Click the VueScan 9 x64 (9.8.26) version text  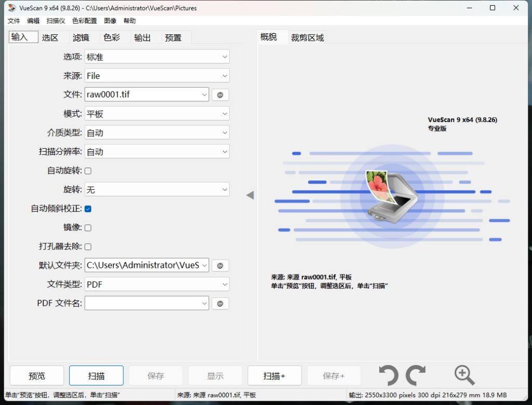[462, 120]
